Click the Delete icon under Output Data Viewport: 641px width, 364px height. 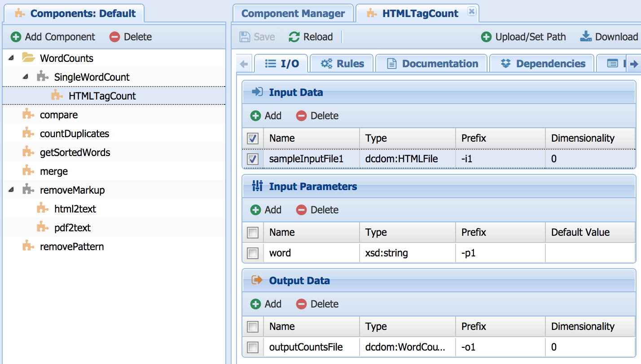[301, 304]
